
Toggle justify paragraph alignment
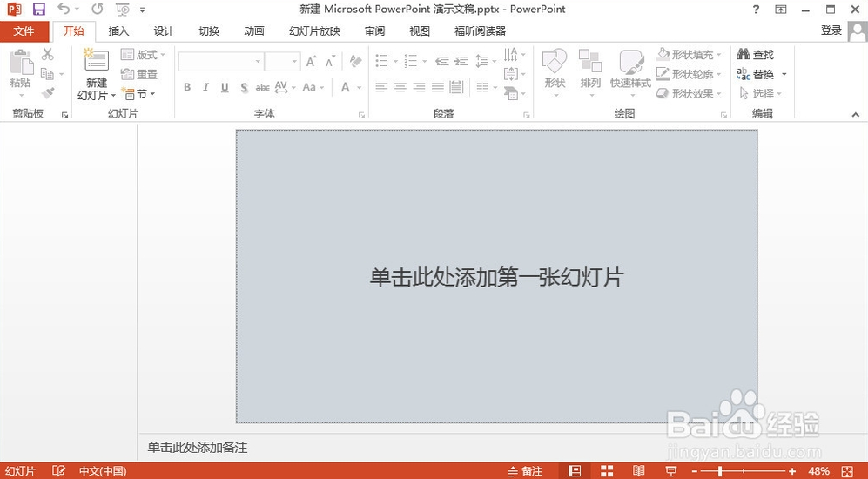[438, 87]
